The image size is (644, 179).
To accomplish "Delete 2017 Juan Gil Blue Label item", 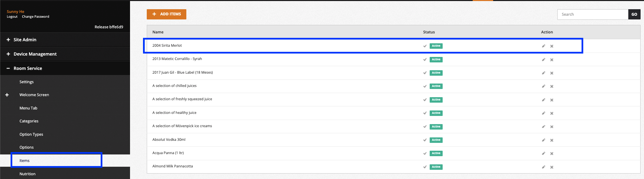I will coord(552,73).
